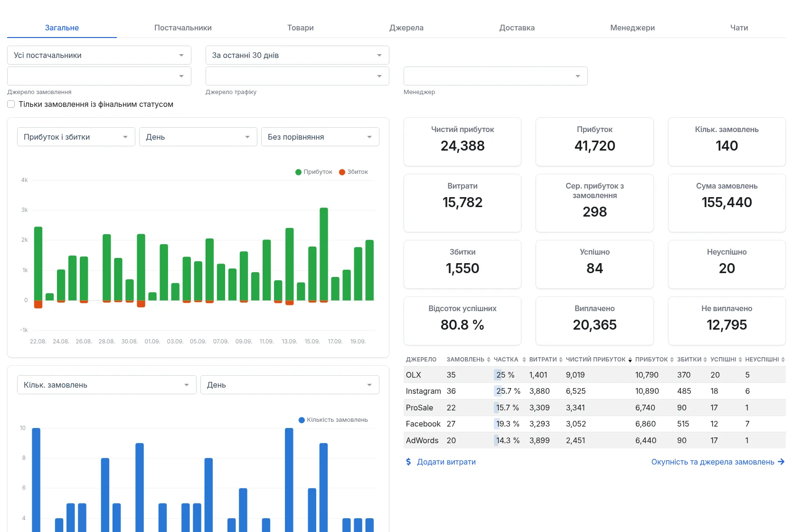Image resolution: width=793 pixels, height=532 pixels.
Task: Go to the Джерела tab
Action: pyautogui.click(x=406, y=28)
